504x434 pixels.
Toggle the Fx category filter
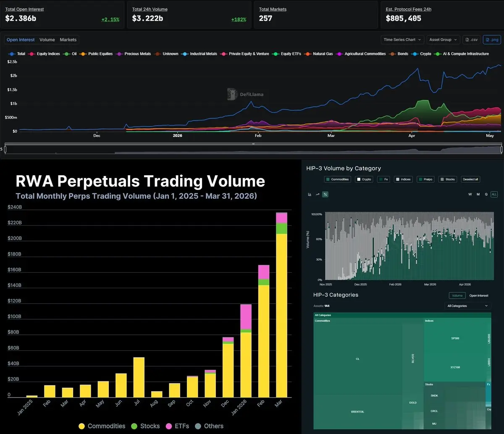click(383, 179)
